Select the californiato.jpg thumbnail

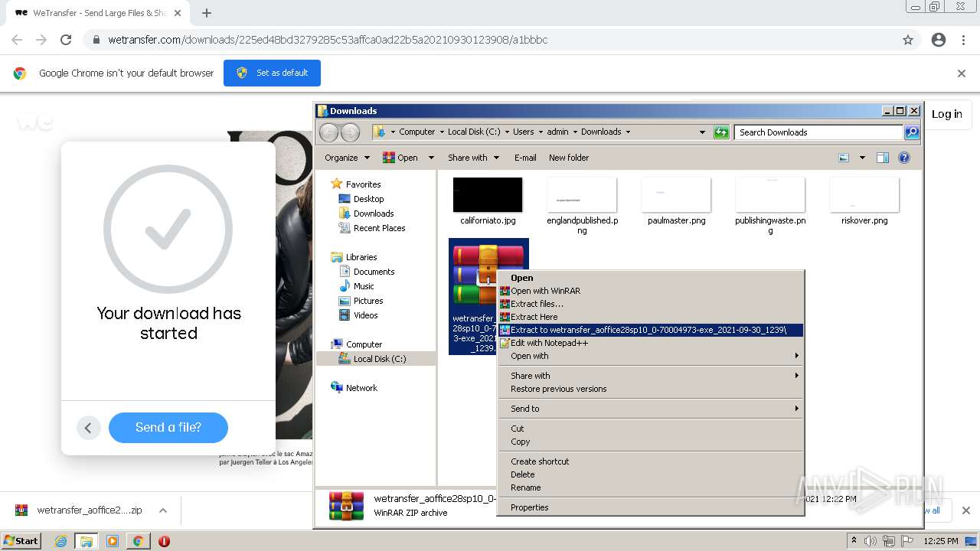point(488,194)
